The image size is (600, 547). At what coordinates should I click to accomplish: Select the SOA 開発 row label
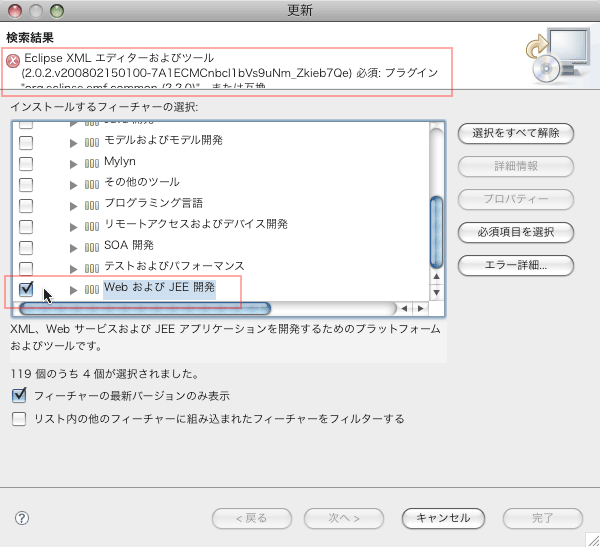pyautogui.click(x=129, y=245)
